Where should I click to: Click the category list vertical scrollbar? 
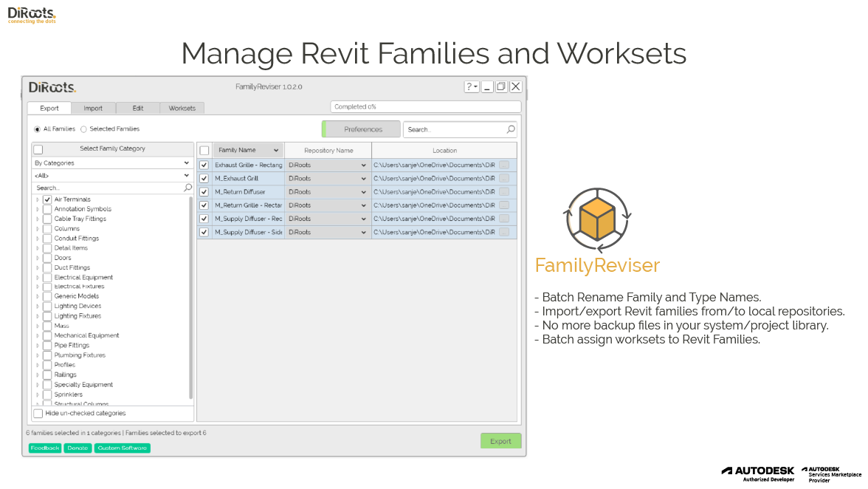(x=191, y=298)
